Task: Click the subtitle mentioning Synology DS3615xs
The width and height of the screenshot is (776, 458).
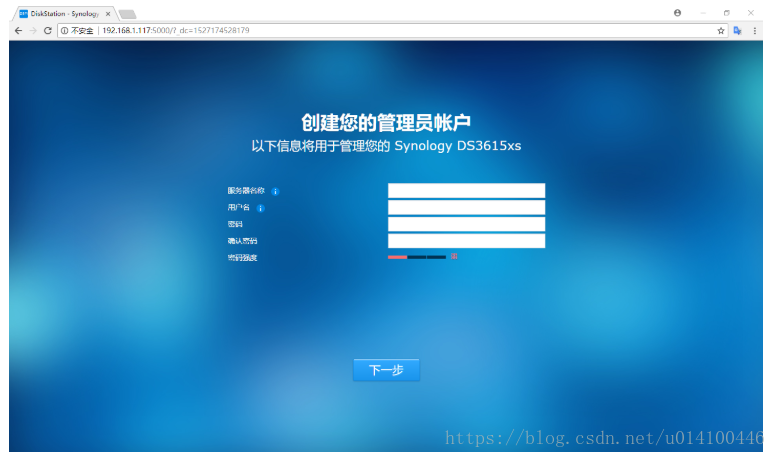Action: point(386,146)
